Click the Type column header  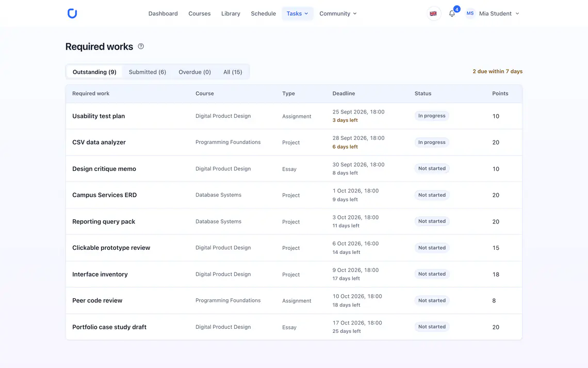click(x=288, y=93)
